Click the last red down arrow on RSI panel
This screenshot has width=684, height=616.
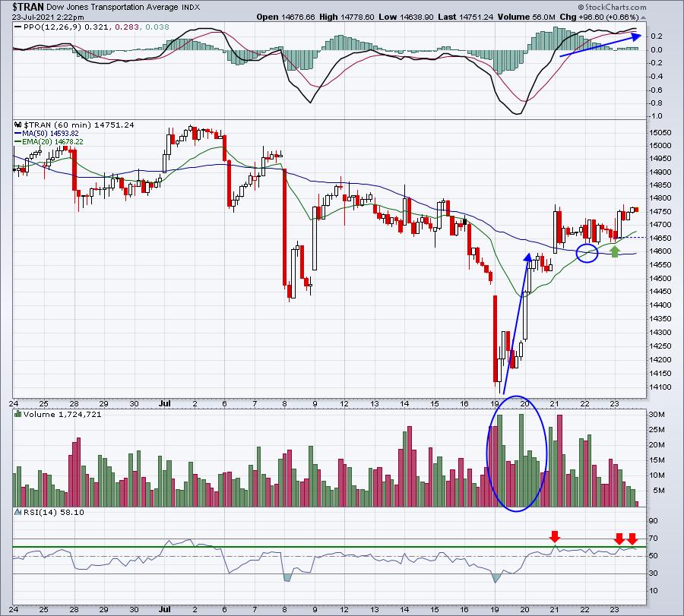632,539
